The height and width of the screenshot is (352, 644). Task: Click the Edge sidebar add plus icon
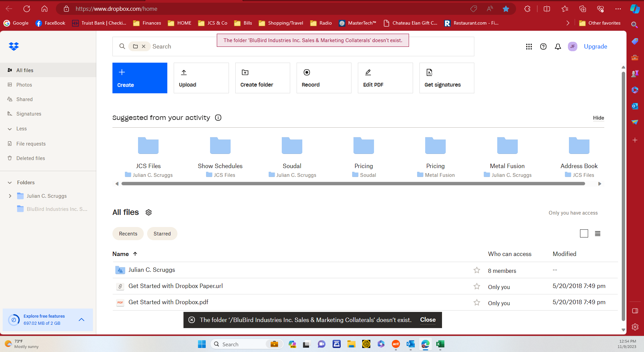pos(635,140)
